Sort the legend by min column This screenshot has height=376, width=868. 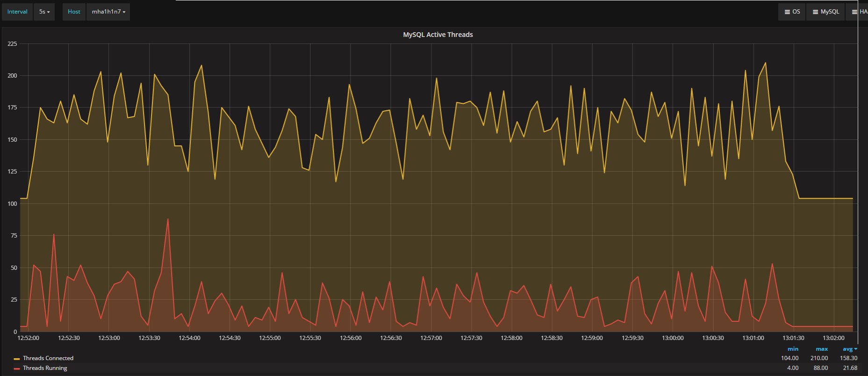[793, 349]
